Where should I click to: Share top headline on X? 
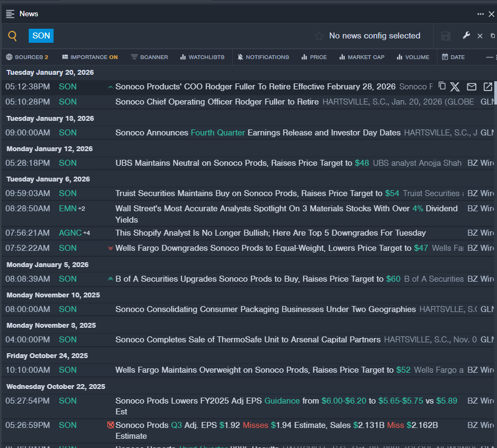click(x=455, y=87)
